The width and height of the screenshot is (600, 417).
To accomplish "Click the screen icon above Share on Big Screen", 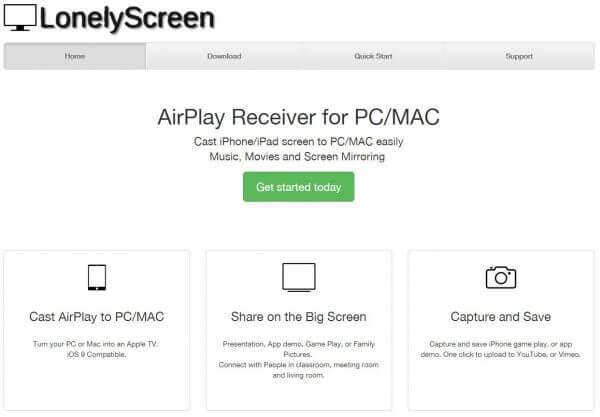I will (x=299, y=277).
